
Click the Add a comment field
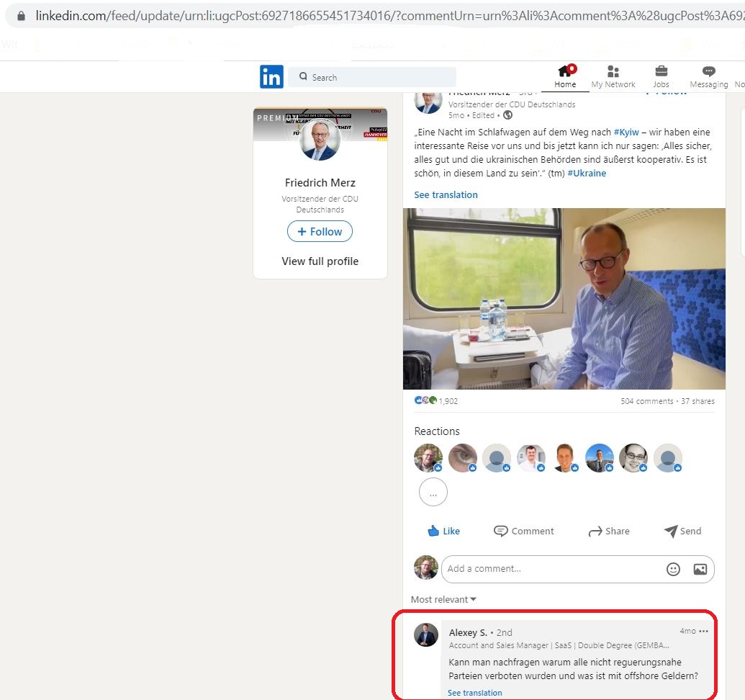(x=551, y=569)
